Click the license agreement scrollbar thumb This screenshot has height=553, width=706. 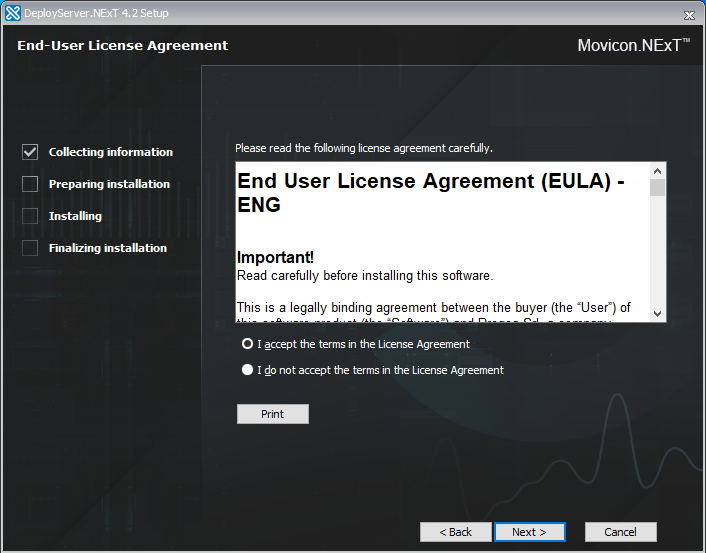(x=657, y=187)
